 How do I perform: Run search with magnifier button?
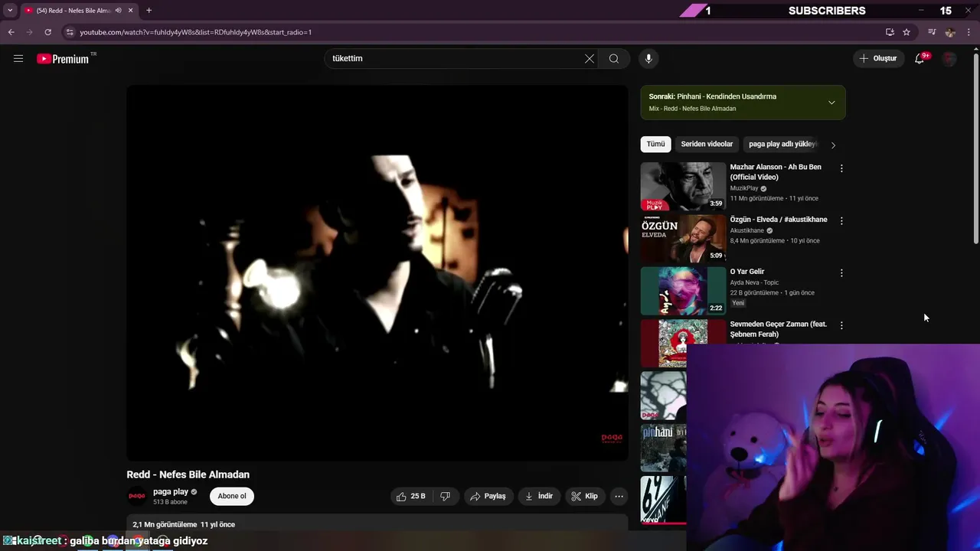pos(614,58)
